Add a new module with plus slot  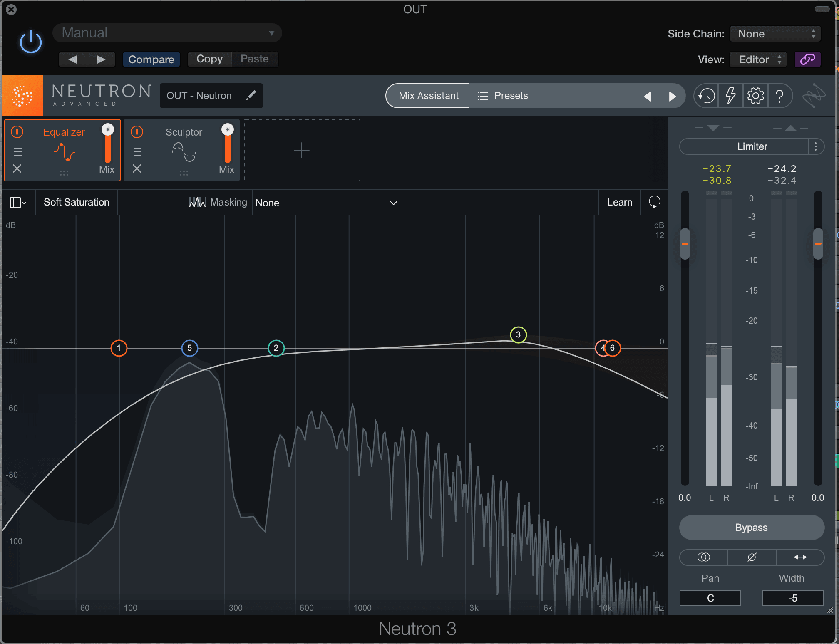point(302,150)
